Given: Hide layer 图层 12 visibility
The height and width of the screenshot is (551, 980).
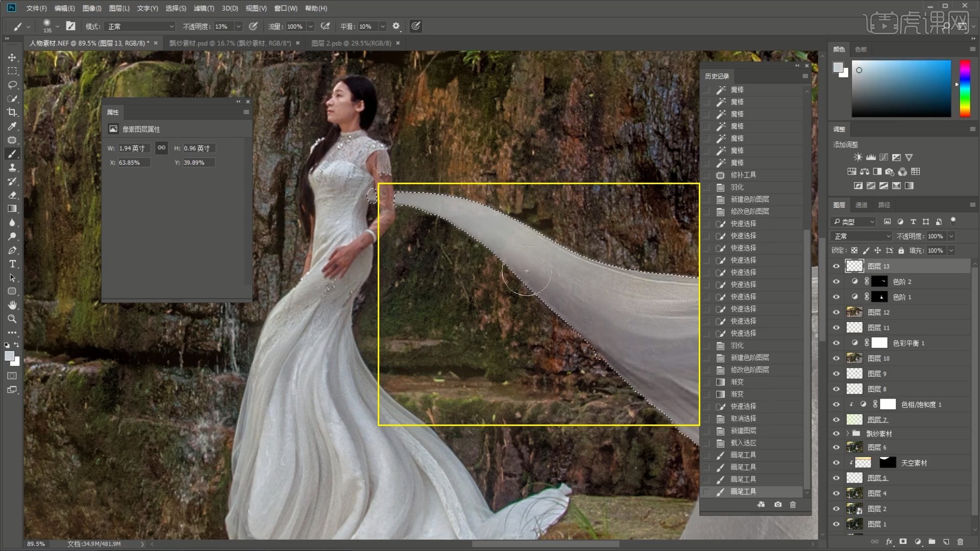Looking at the screenshot, I should 836,312.
